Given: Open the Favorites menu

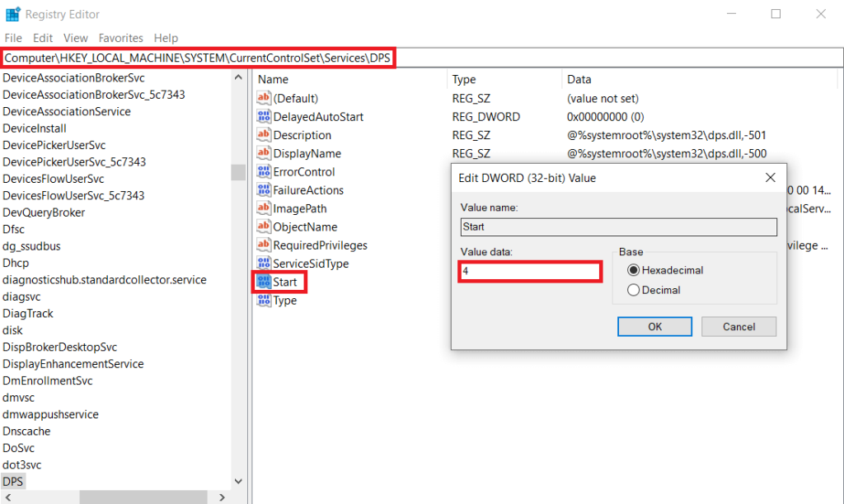Looking at the screenshot, I should click(120, 38).
